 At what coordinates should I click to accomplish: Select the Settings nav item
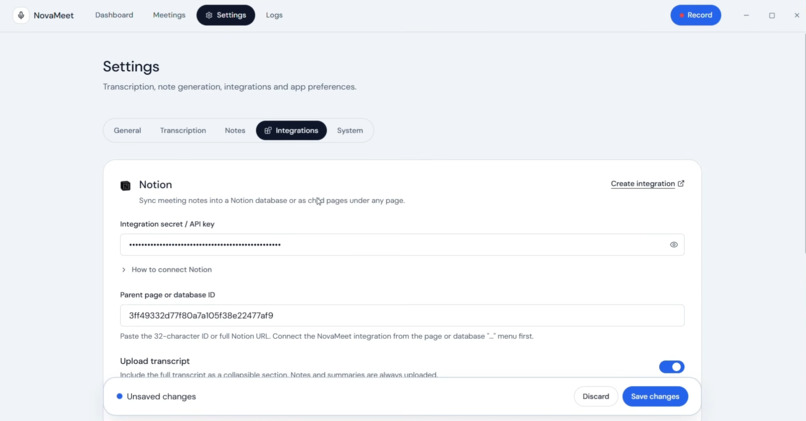coord(226,15)
